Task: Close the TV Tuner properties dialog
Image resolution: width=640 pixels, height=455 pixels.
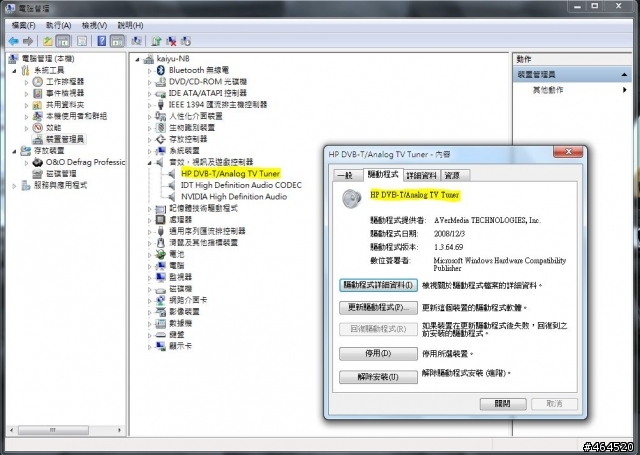Action: coord(569,152)
